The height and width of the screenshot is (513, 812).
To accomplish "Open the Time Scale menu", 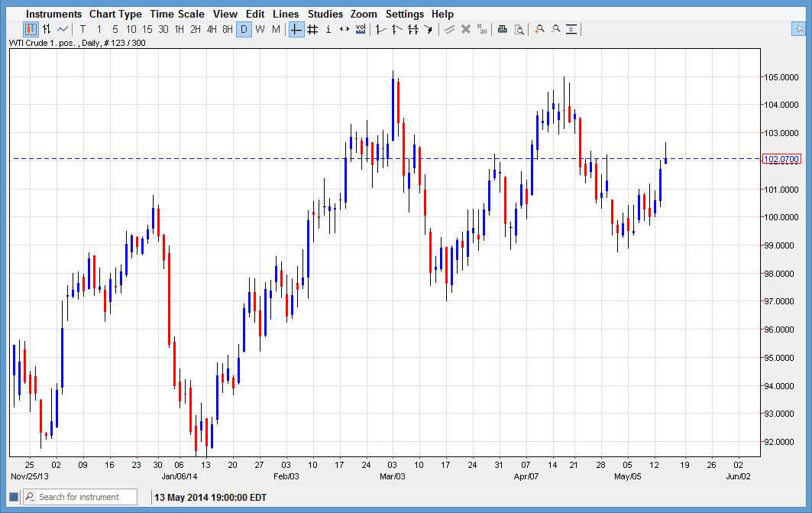I will coord(176,14).
